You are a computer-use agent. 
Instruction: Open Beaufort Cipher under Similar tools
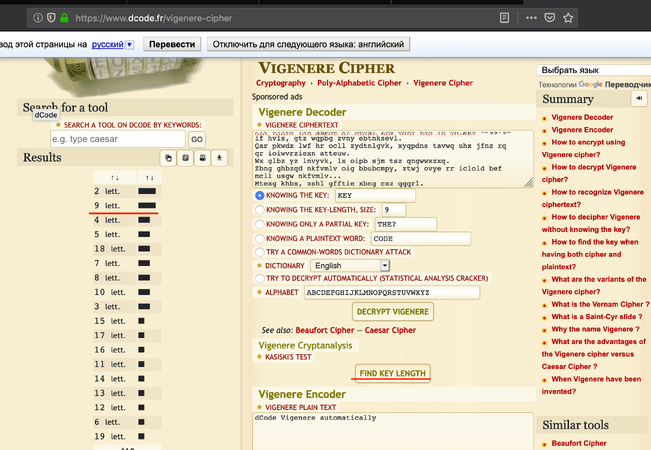point(579,443)
